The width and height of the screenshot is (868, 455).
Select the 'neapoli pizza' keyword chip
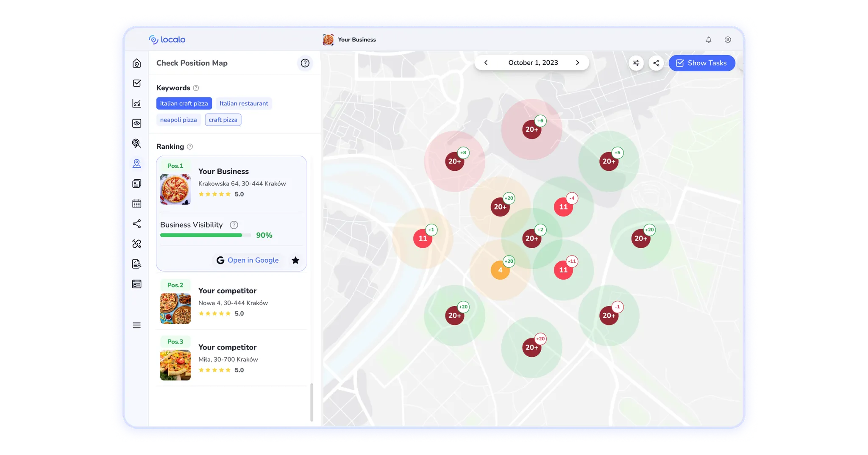[x=178, y=120]
